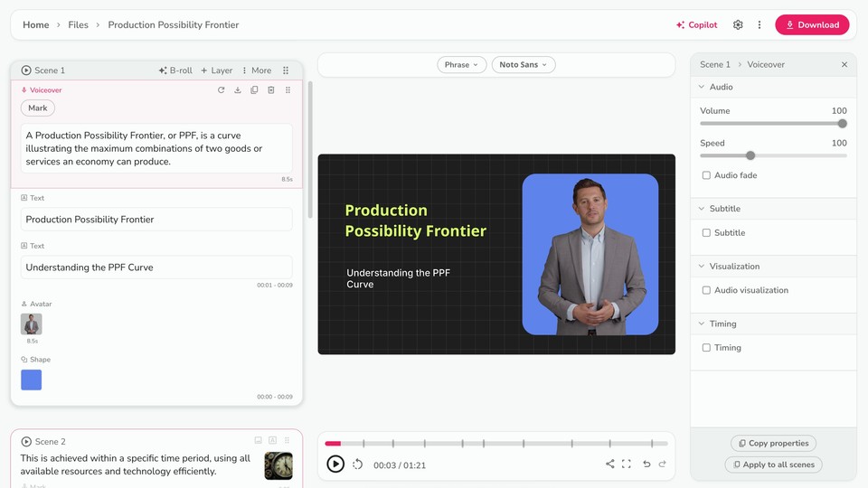Undo the last action
Screen dimensions: 868x488
tap(646, 464)
